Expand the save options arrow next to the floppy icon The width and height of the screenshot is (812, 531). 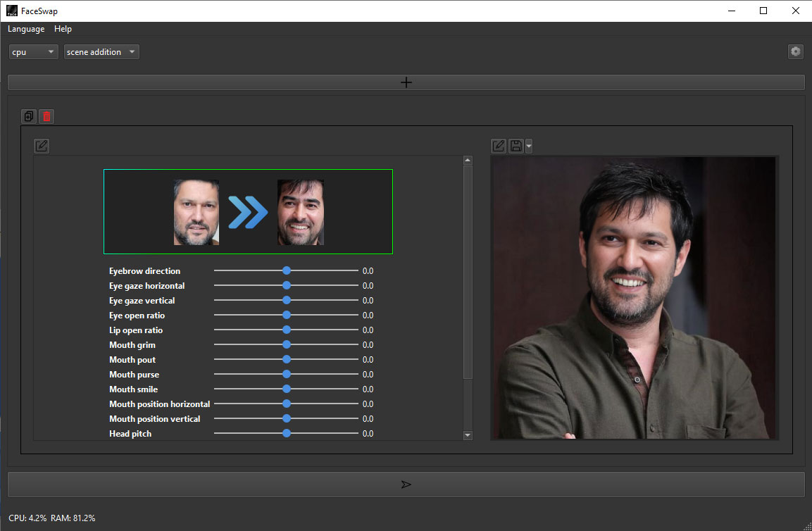[527, 146]
